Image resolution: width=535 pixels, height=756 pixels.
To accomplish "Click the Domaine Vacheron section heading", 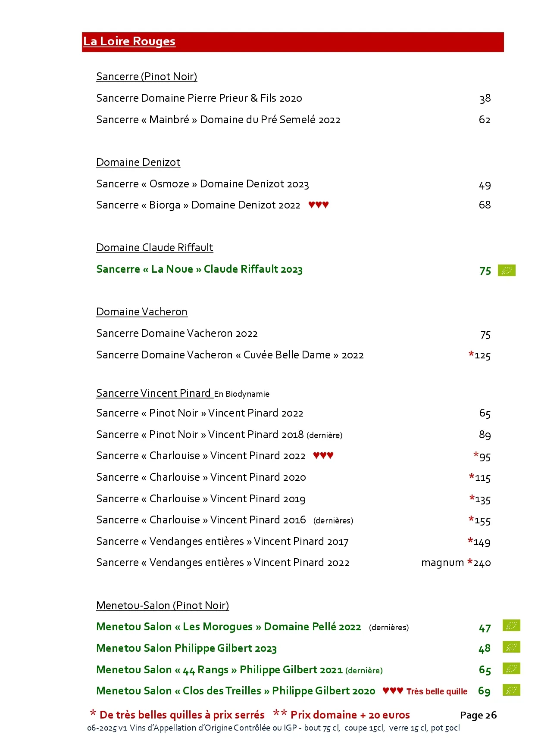I will (x=141, y=312).
